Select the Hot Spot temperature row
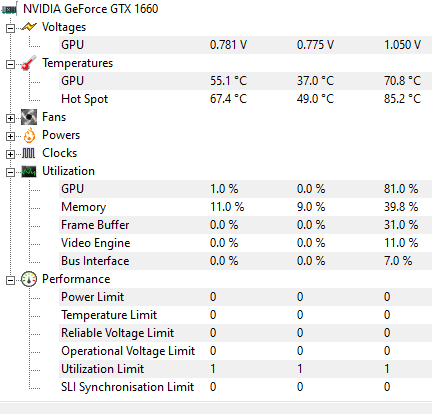 [245, 99]
